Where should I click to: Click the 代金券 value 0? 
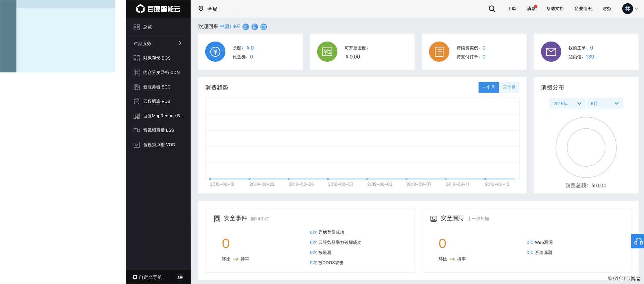[252, 57]
